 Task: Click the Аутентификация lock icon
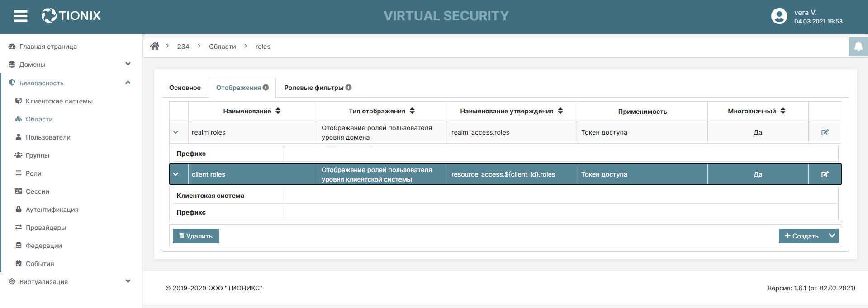pyautogui.click(x=19, y=209)
